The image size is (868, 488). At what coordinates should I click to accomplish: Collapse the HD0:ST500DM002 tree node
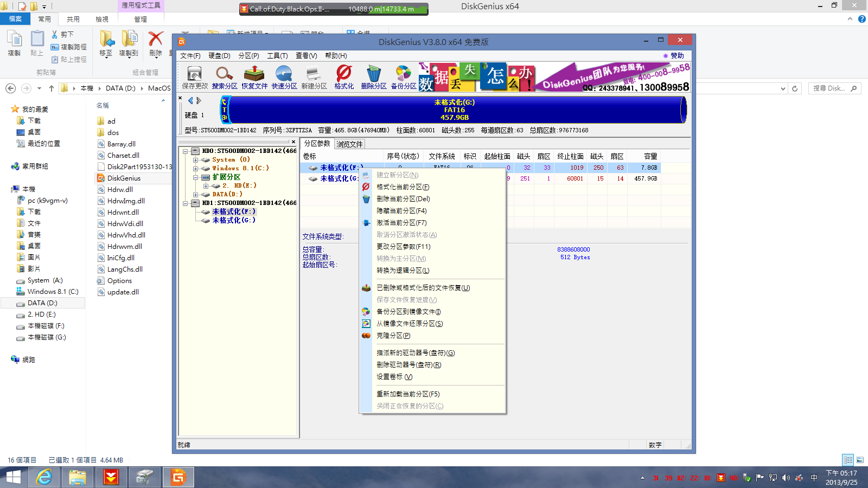(x=186, y=151)
